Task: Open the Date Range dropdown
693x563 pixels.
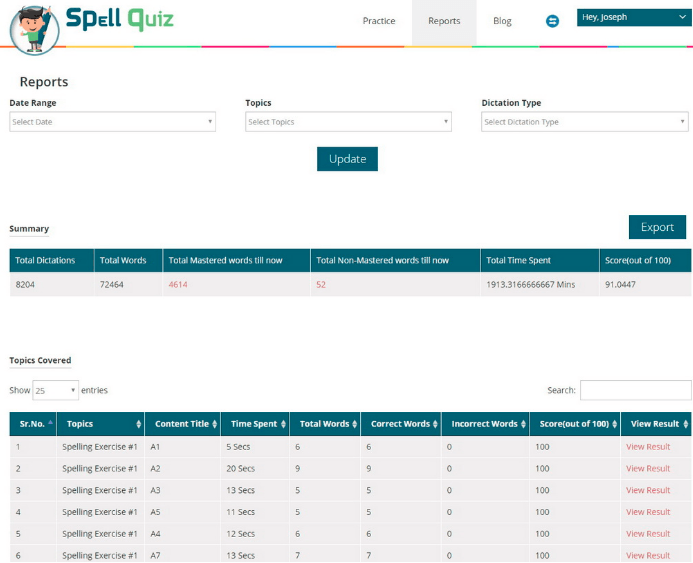Action: click(112, 122)
